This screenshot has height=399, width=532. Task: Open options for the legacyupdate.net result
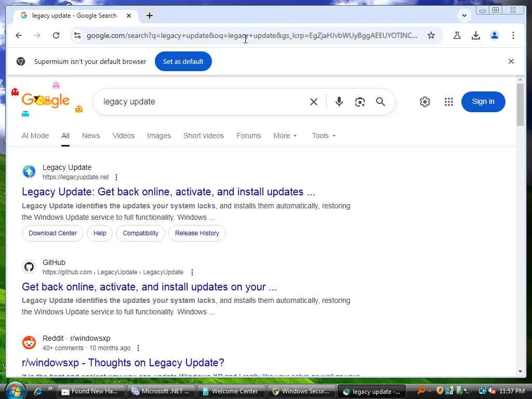pos(116,177)
